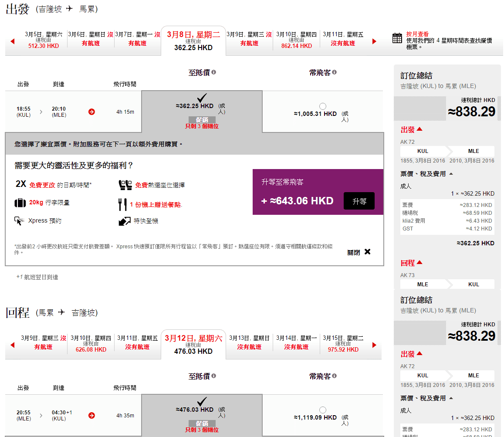Click red AirAsia icon on 18:55 departure flight
The height and width of the screenshot is (437, 504).
pos(91,112)
